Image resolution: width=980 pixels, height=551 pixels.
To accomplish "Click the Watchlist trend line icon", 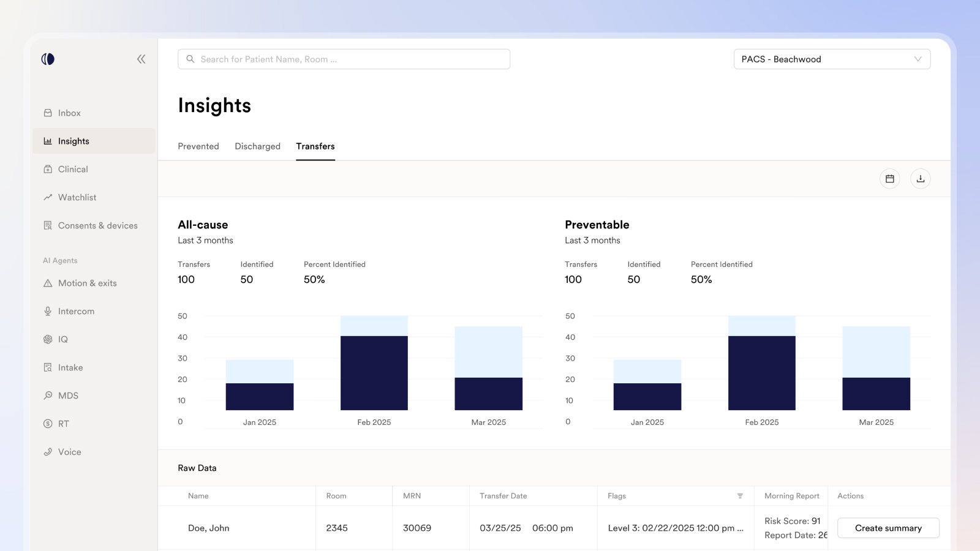I will coord(48,197).
